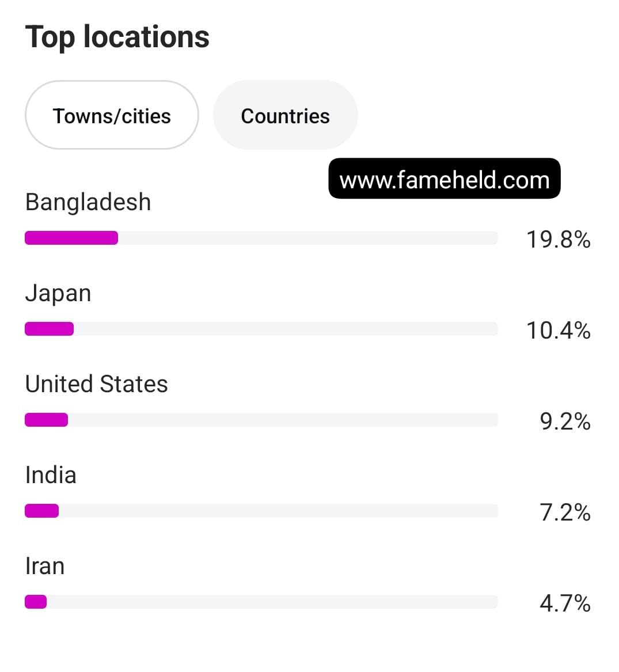Click the India progress bar
619x672 pixels.
pos(261,511)
